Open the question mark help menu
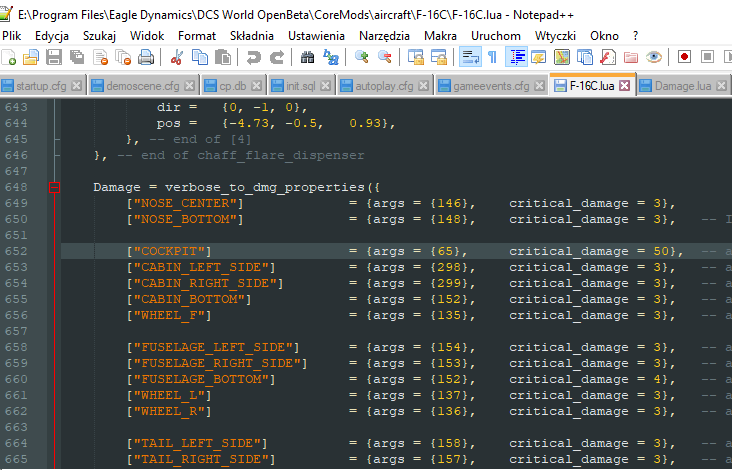 point(635,36)
